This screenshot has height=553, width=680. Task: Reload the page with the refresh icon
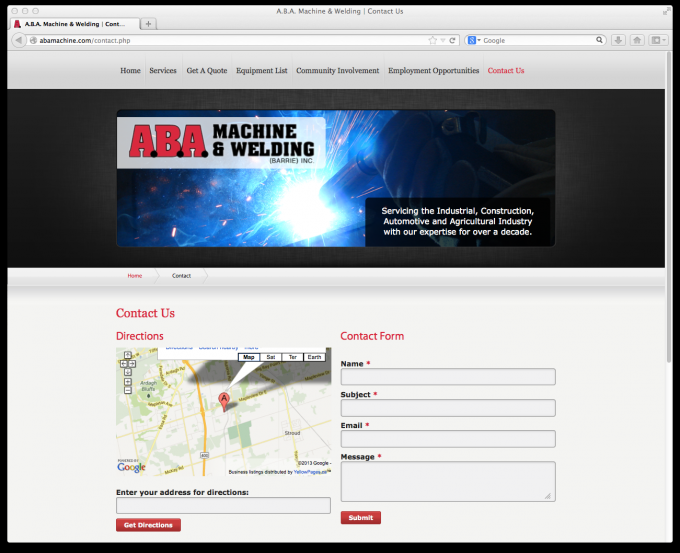(453, 40)
